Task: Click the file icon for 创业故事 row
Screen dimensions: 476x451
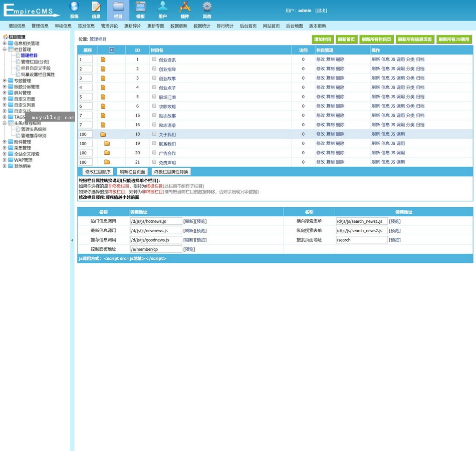Action: pos(103,78)
